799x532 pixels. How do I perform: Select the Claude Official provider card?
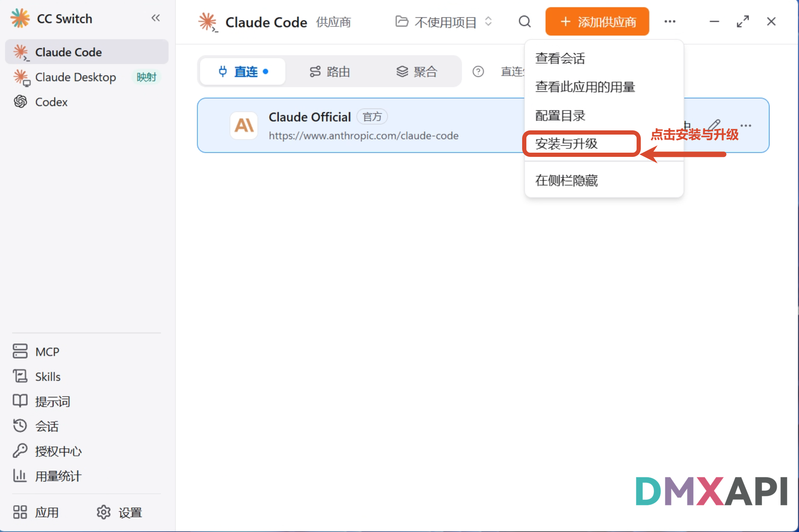(x=362, y=125)
